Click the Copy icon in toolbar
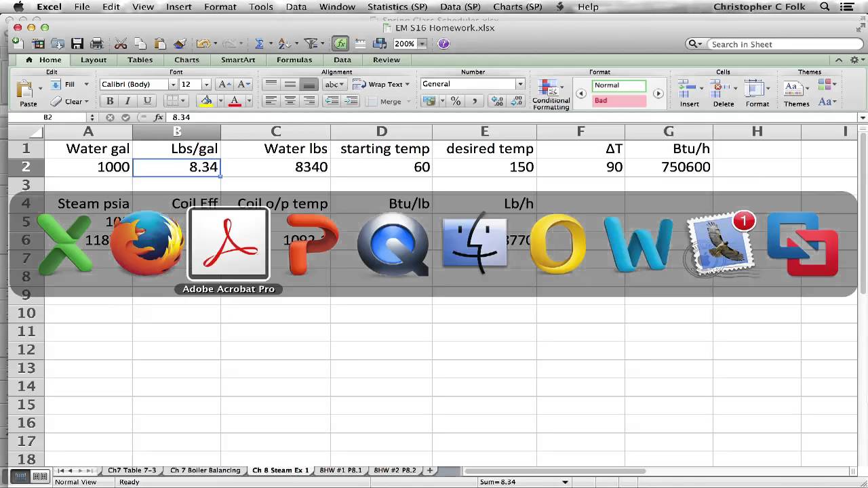This screenshot has height=488, width=868. tap(140, 44)
